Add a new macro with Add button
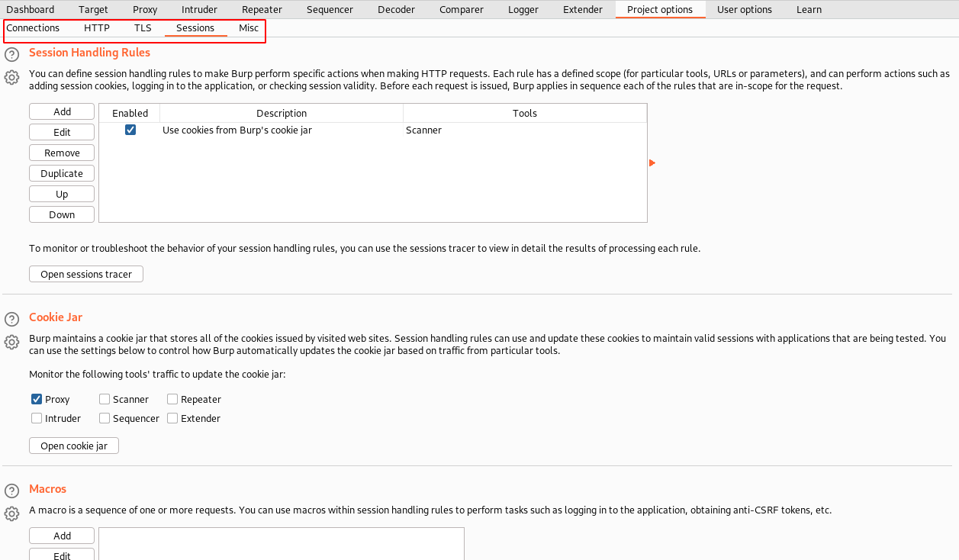 [62, 536]
